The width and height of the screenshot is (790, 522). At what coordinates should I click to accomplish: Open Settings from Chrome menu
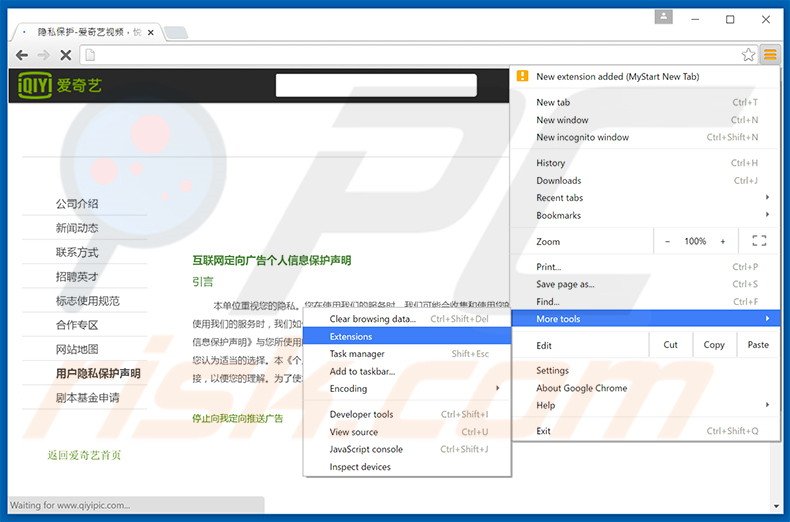(552, 371)
